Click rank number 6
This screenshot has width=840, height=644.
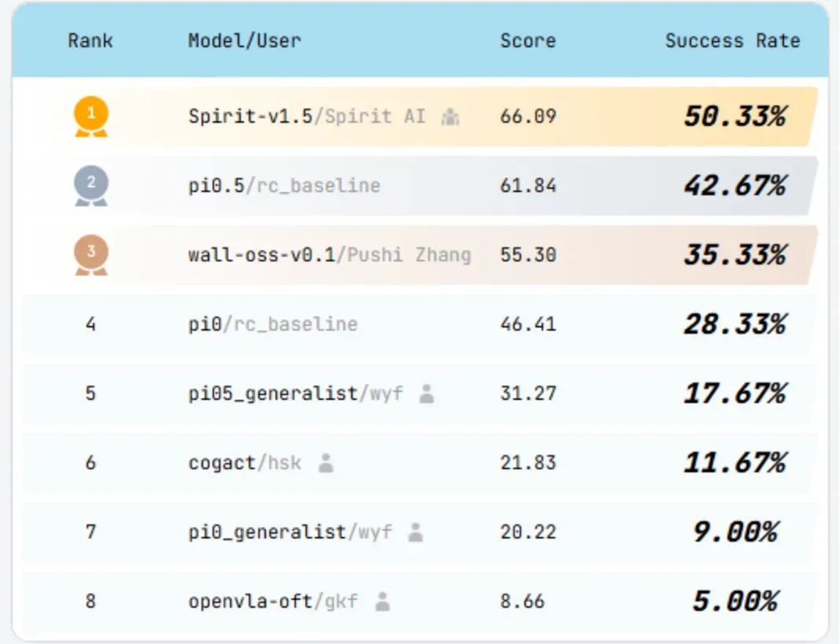pyautogui.click(x=91, y=463)
